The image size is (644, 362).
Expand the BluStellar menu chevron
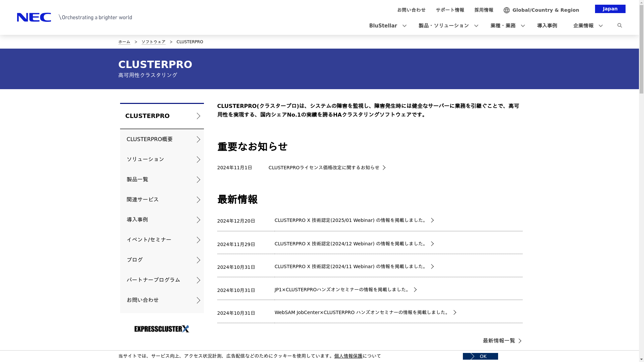(x=404, y=26)
